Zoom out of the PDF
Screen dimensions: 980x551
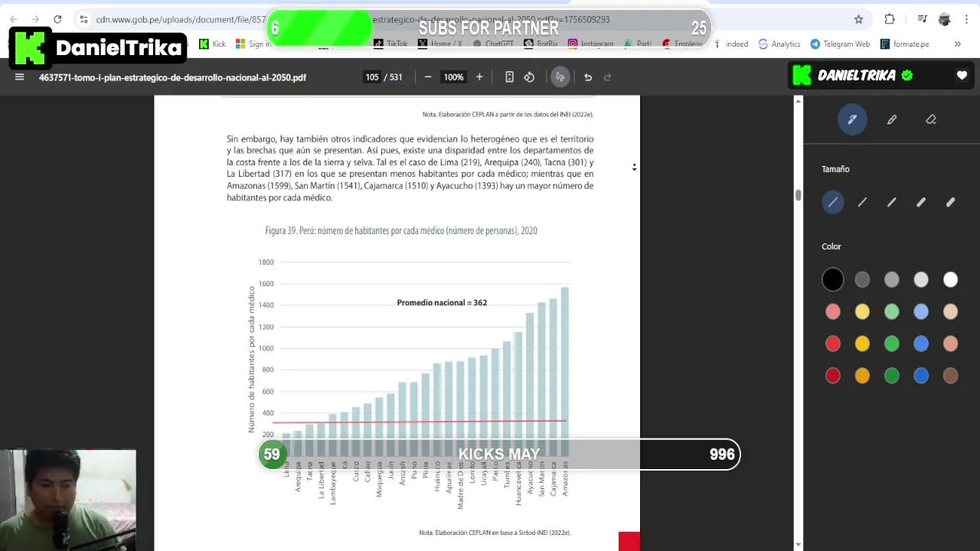coord(428,77)
